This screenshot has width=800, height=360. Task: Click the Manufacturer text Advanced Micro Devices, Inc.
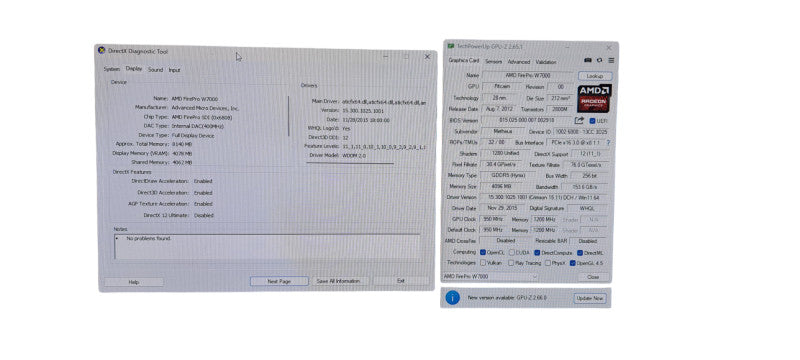tap(205, 108)
